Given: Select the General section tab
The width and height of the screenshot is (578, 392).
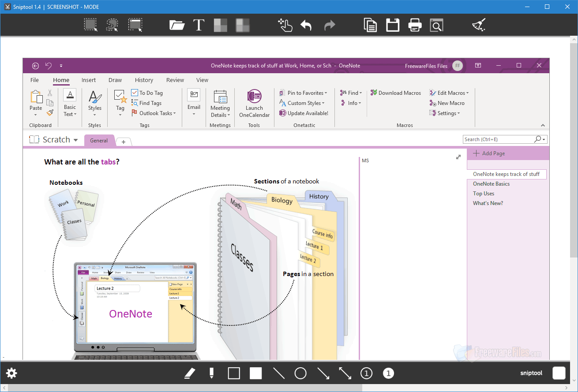Looking at the screenshot, I should pyautogui.click(x=99, y=140).
